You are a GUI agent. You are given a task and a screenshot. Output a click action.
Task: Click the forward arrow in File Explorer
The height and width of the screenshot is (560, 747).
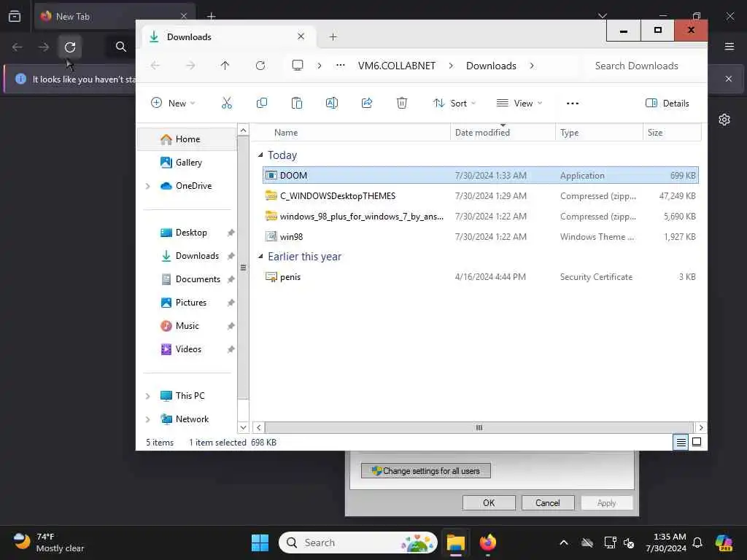coord(190,66)
